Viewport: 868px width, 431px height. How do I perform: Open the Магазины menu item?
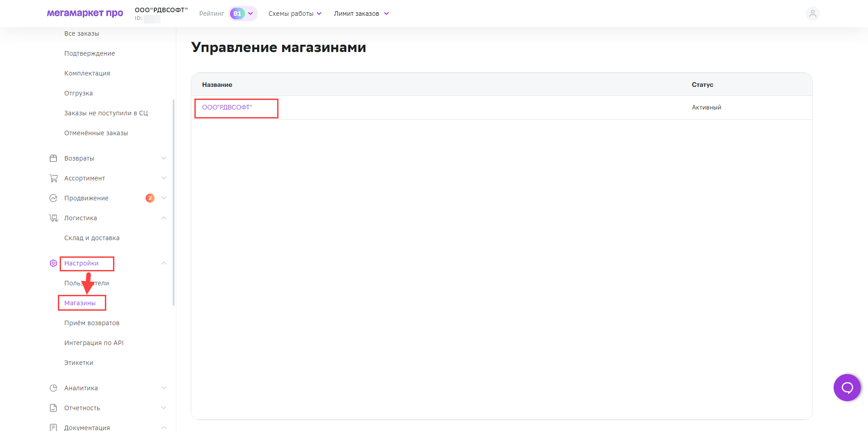(x=80, y=303)
